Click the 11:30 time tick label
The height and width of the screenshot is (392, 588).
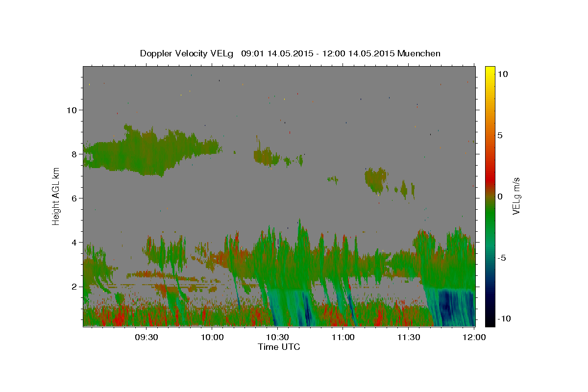(x=409, y=337)
